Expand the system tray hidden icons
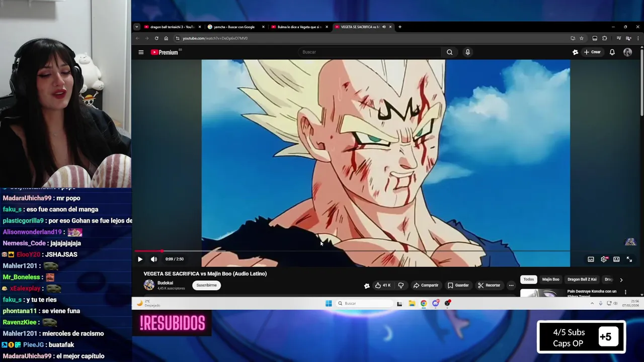The height and width of the screenshot is (362, 644). tap(592, 303)
